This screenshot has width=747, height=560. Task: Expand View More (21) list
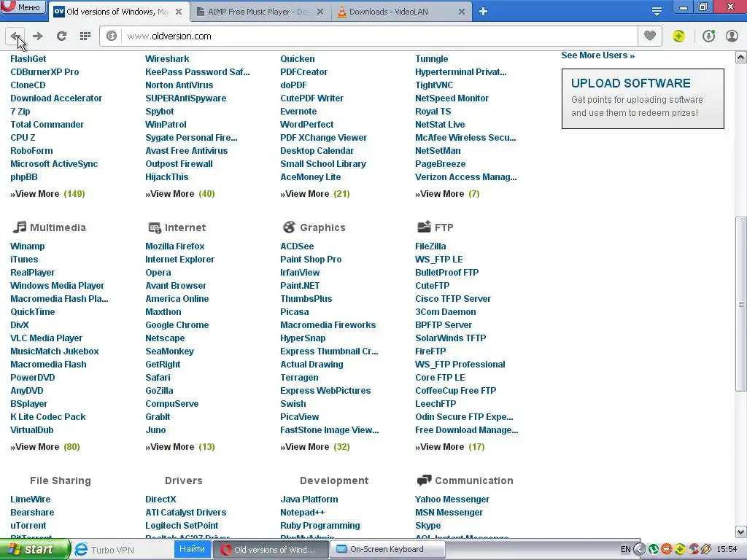click(315, 194)
